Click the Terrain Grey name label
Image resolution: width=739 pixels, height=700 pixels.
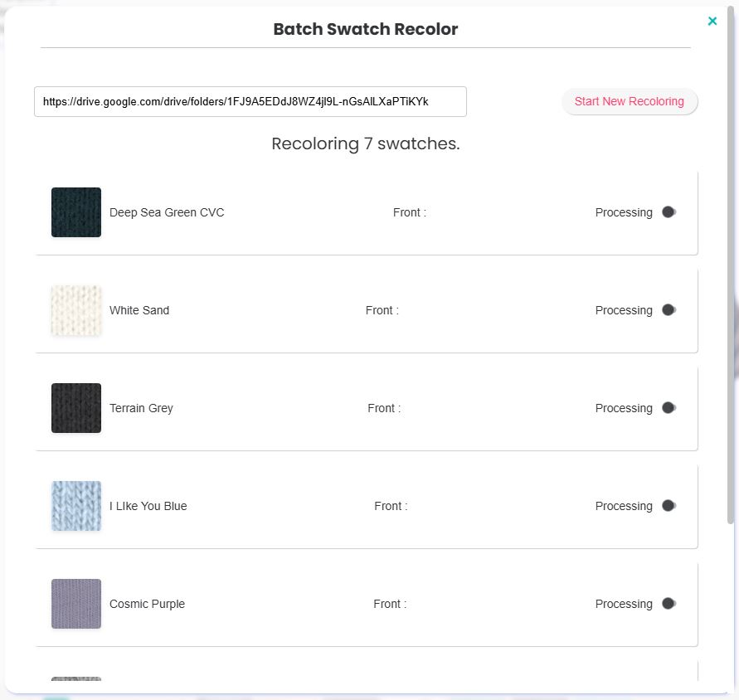(141, 408)
